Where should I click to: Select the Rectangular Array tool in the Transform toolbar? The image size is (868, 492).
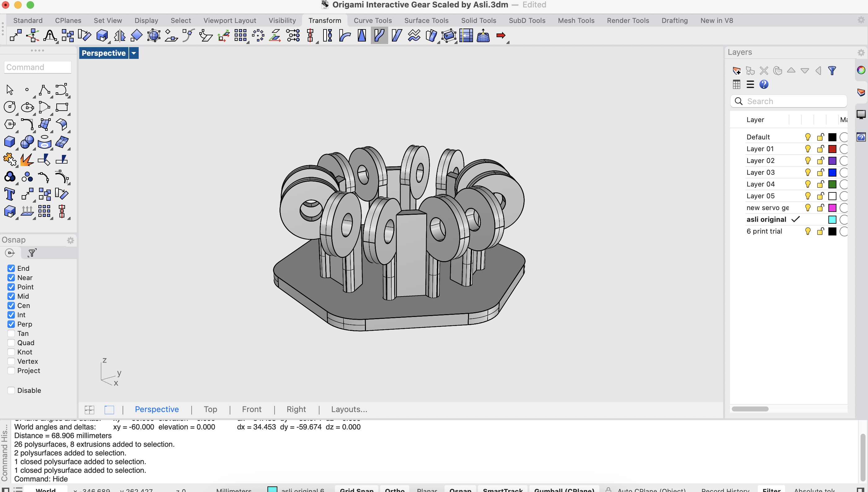pyautogui.click(x=241, y=35)
